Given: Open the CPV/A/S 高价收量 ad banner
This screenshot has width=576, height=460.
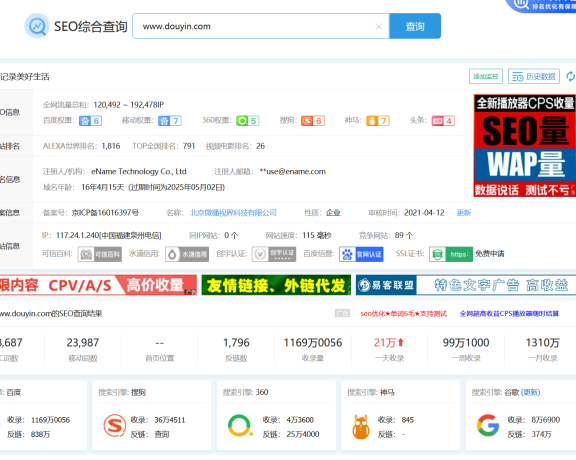Looking at the screenshot, I should [x=98, y=285].
